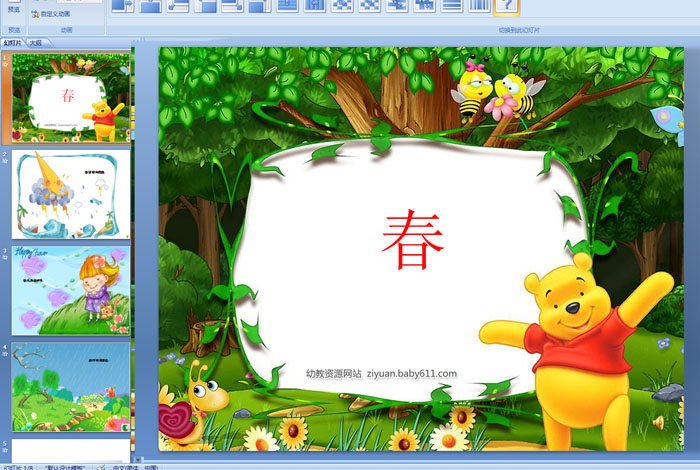This screenshot has width=700, height=470.
Task: Open 自定义动画 custom animation pane
Action: [x=50, y=14]
